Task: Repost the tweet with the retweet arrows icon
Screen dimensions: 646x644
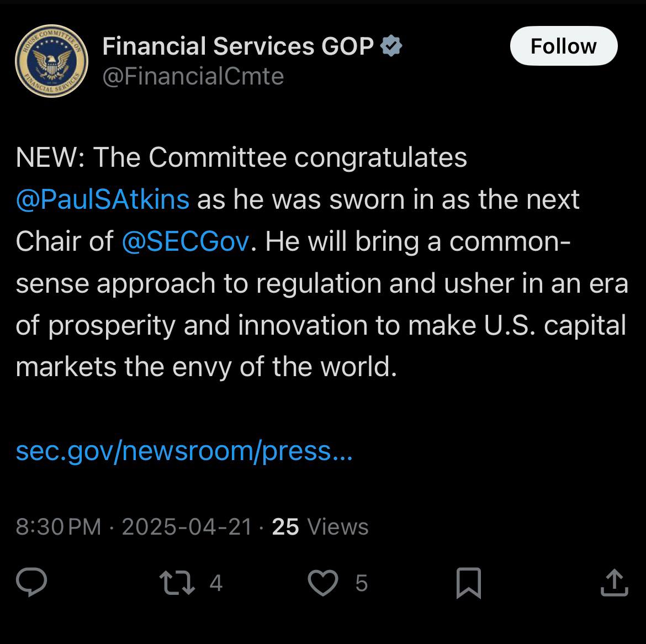Action: (x=177, y=583)
